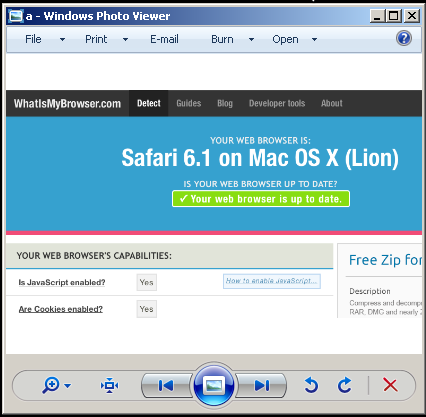Click 'YOUR WEB BROWSER IS:' label
Viewport: 426px width, 417px height.
260,141
